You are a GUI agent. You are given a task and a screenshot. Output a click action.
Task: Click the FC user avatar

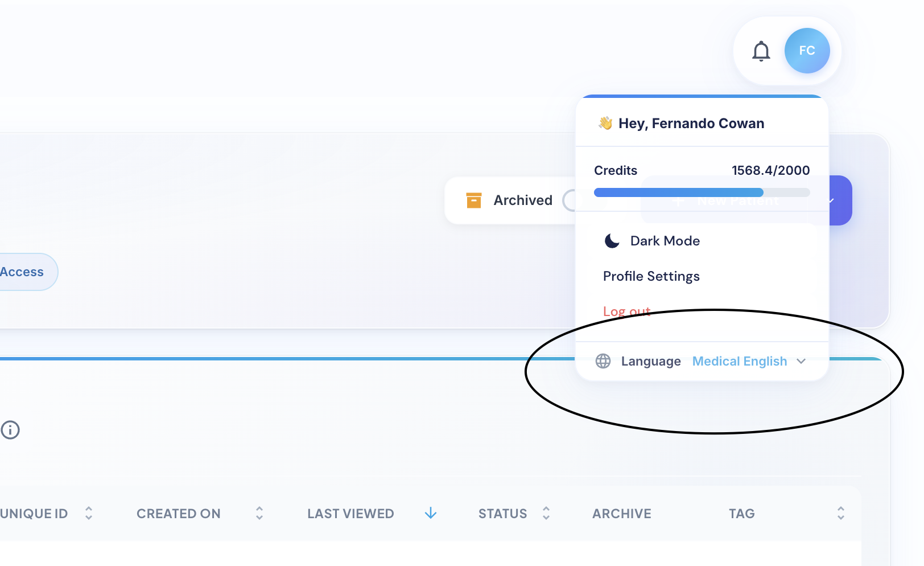click(807, 51)
